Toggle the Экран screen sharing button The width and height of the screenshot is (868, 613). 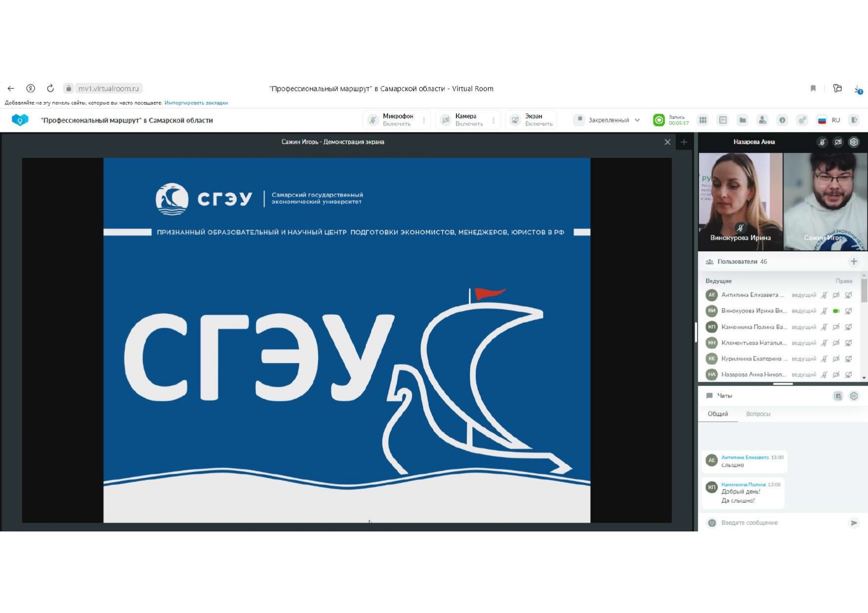point(532,120)
